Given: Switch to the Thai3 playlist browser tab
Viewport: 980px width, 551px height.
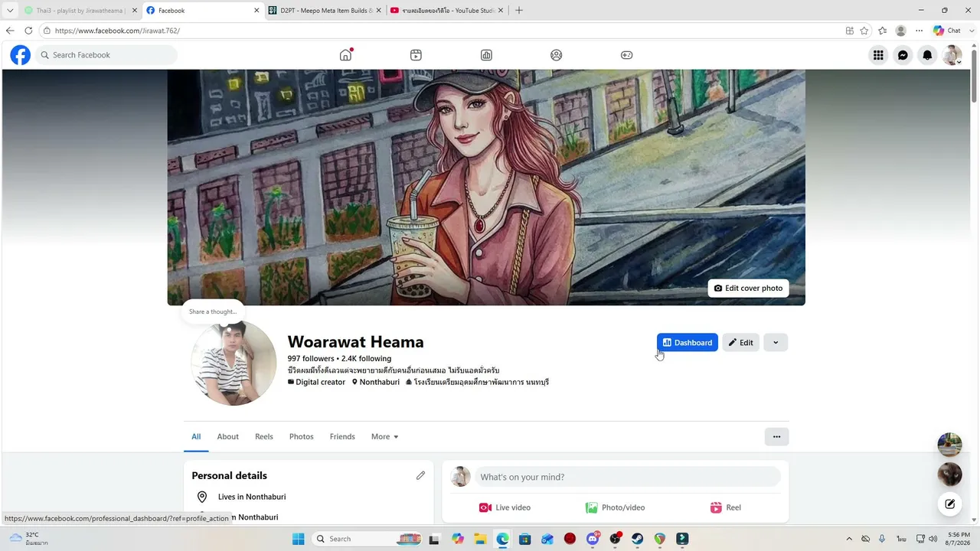Looking at the screenshot, I should (x=80, y=11).
